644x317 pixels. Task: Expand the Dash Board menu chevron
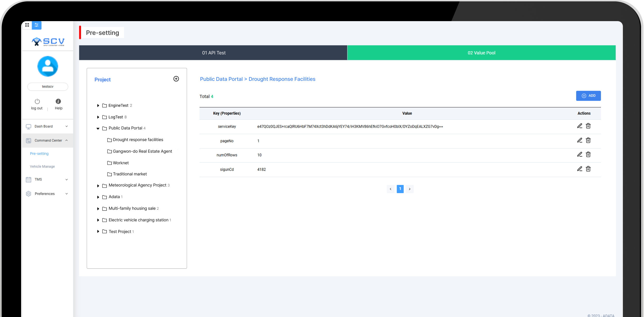67,126
